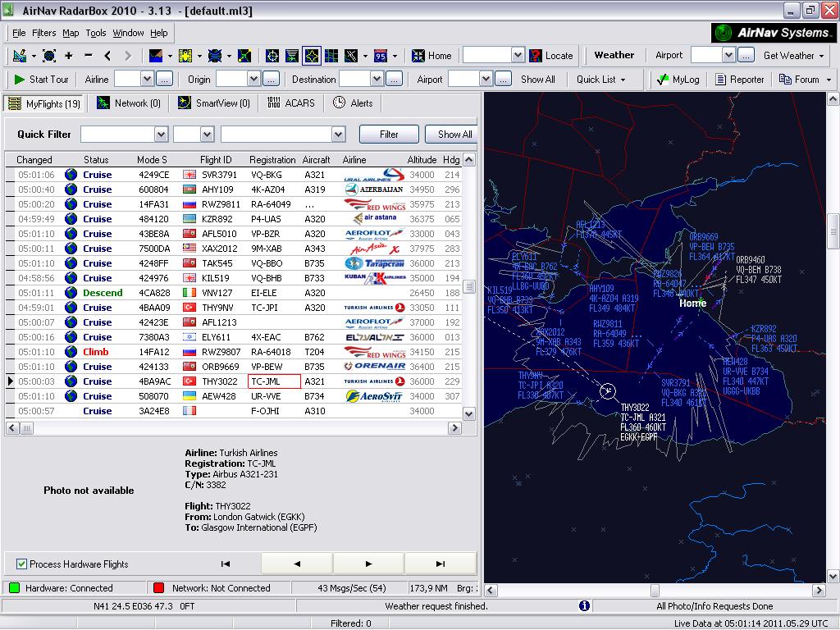Click the fit-globe zoom-to-extent icon
This screenshot has width=840, height=630.
(x=49, y=56)
